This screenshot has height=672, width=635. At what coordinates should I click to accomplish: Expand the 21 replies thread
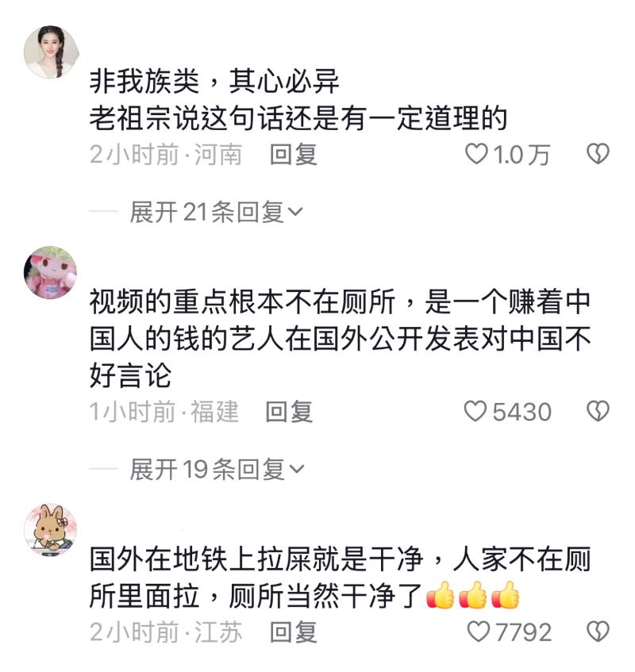coord(217,212)
